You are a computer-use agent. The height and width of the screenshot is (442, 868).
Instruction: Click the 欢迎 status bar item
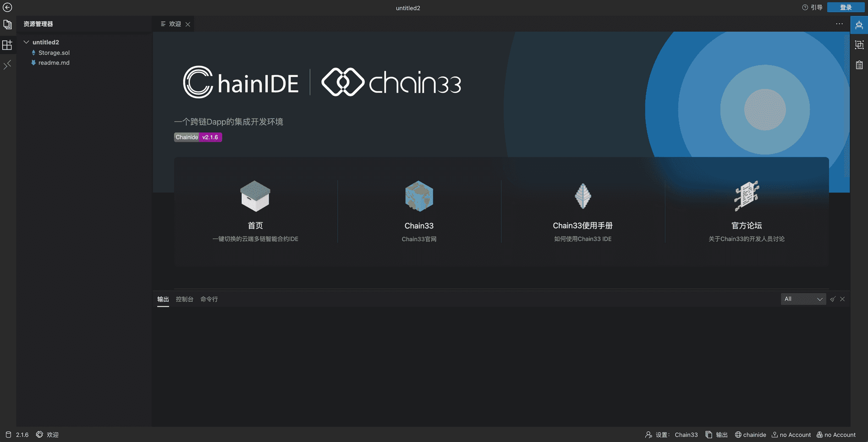(x=47, y=435)
